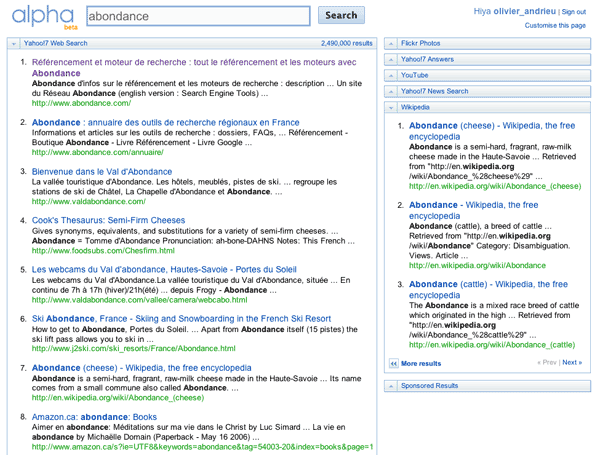Open result Référencement et moteur de recherche
Screen dimensions: 600x455
tap(194, 67)
